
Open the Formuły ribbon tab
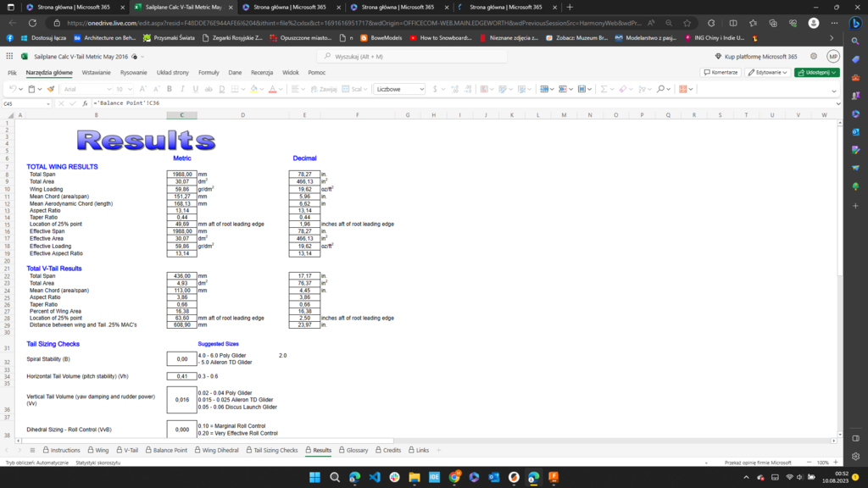click(209, 73)
